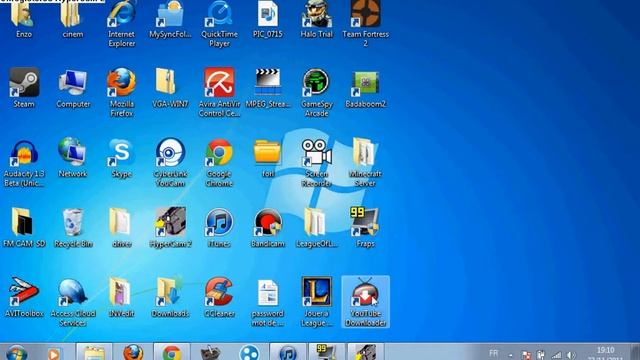Open the MySyncFol... shortcut
The height and width of the screenshot is (360, 640).
click(170, 19)
